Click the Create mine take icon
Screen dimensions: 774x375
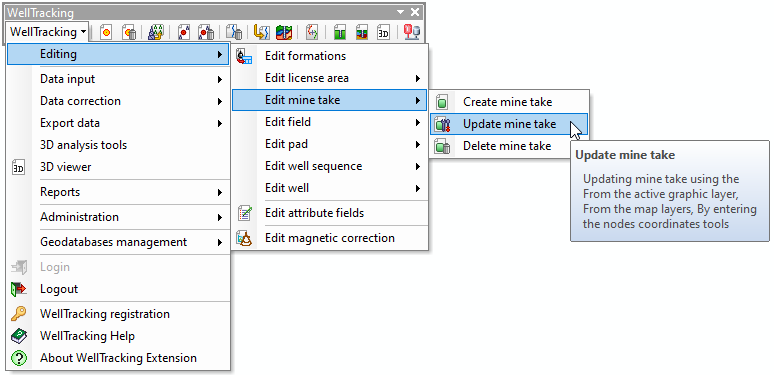[x=442, y=102]
